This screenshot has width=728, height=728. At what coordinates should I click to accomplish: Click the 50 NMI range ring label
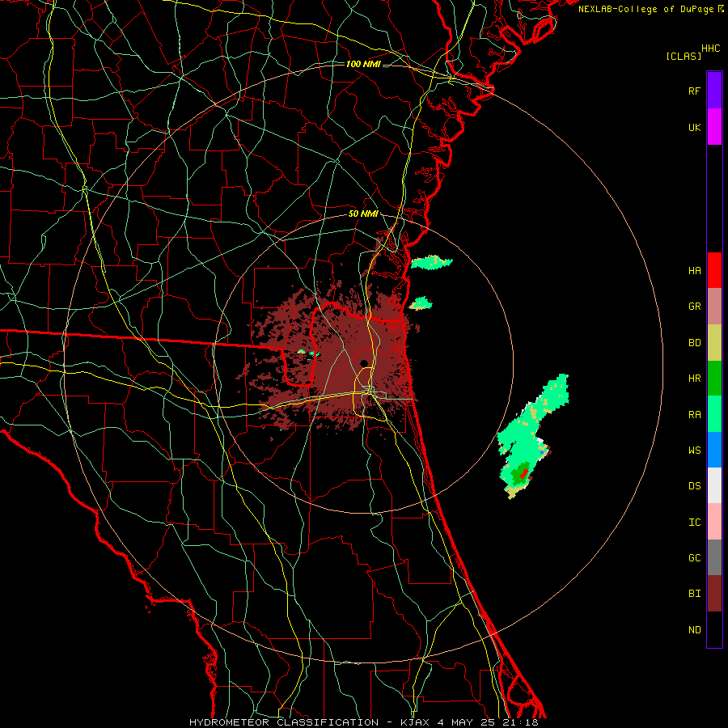point(363,214)
